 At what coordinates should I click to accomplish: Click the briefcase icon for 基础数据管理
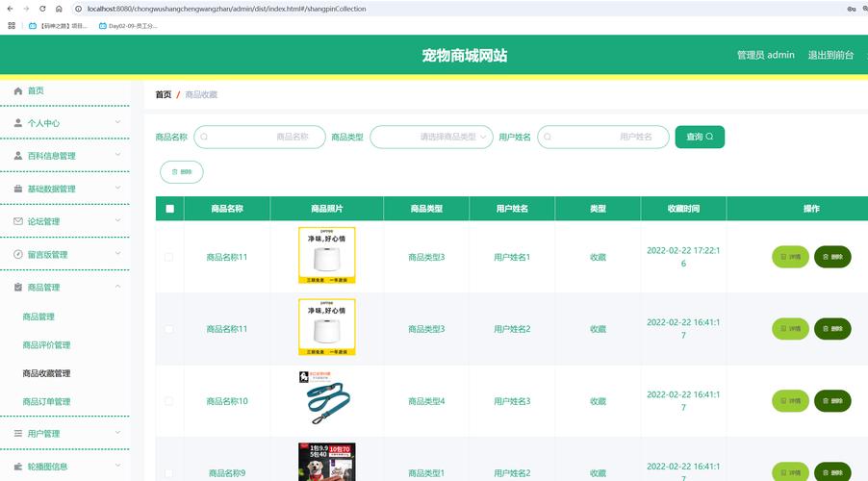click(18, 189)
